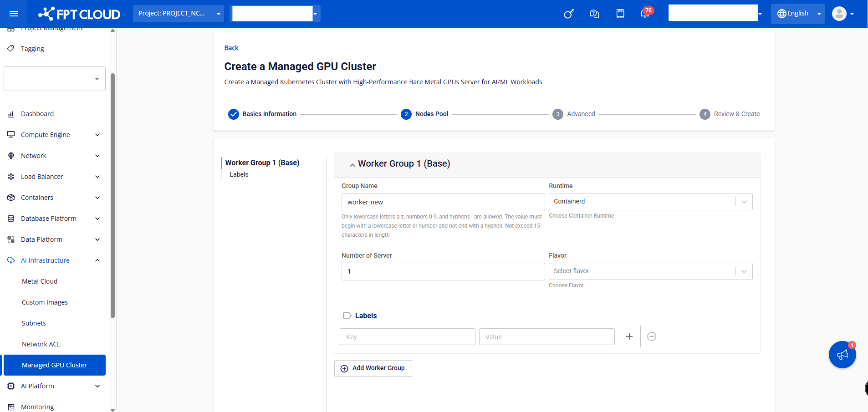Open the Select flavor dropdown
Viewport: 868px width, 412px height.
[650, 271]
